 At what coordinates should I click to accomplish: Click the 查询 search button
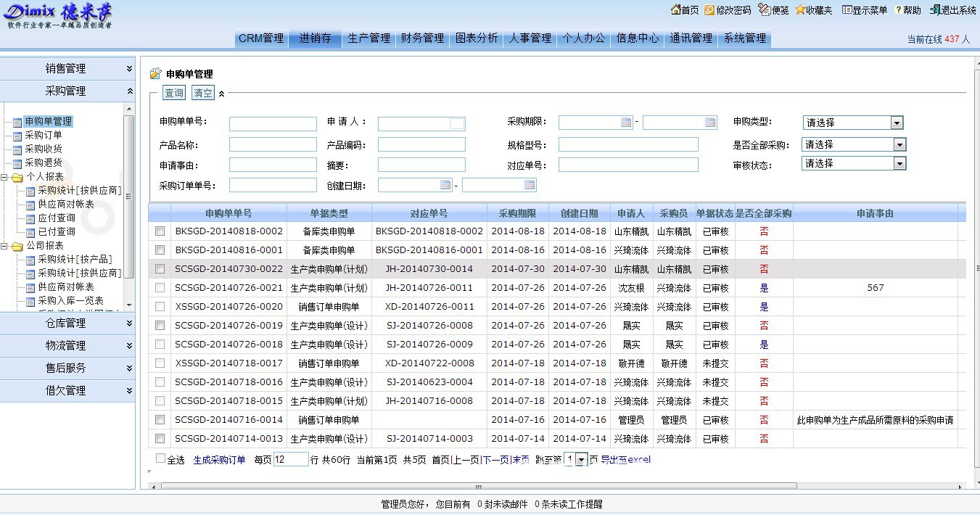click(x=174, y=93)
